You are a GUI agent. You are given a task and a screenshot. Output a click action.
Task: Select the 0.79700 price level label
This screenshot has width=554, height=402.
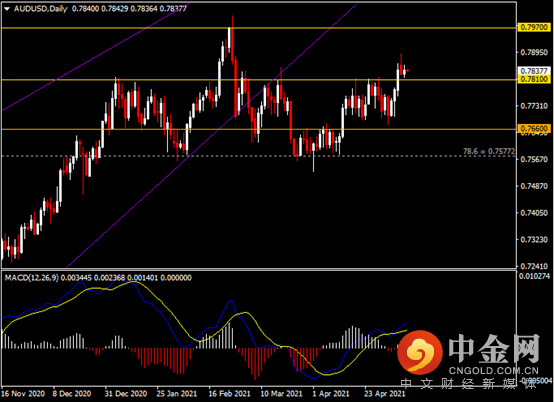click(x=535, y=27)
